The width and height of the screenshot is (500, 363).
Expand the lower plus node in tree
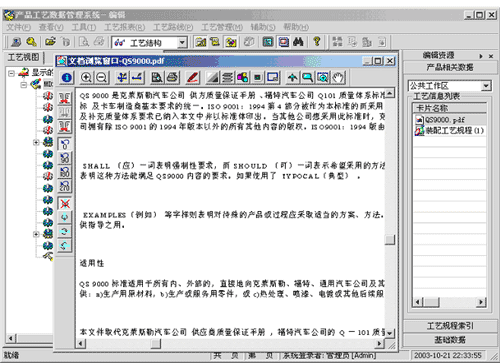click(x=36, y=234)
